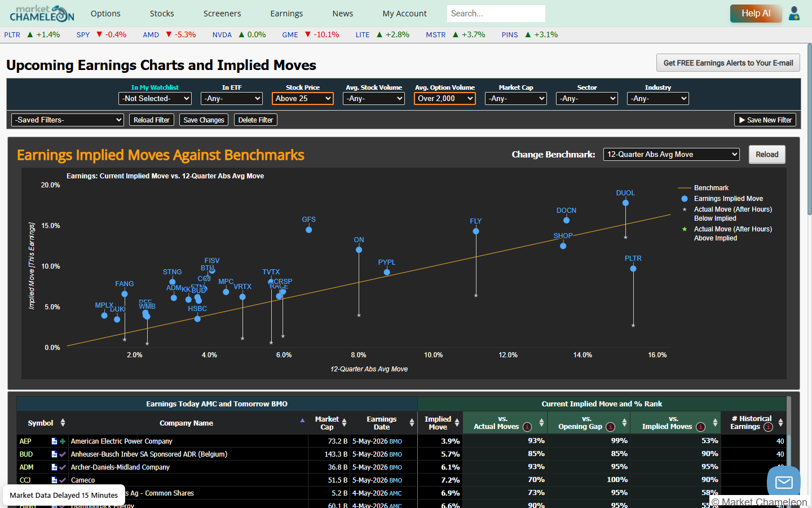Open the In ETF filter dropdown
The image size is (812, 508).
(232, 98)
